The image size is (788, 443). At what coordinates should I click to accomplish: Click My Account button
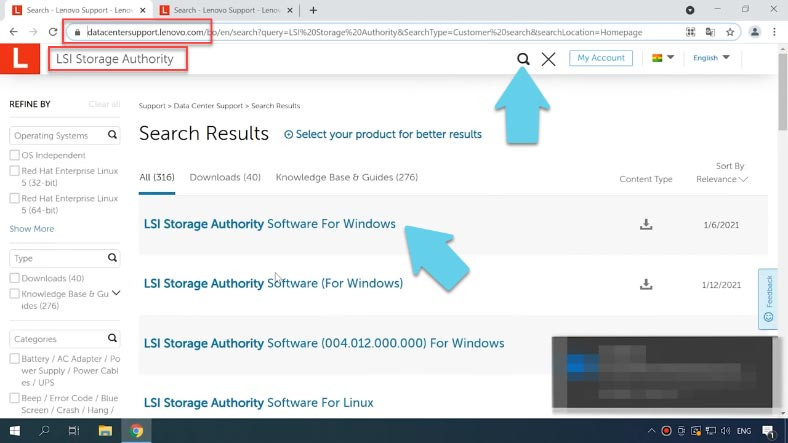point(601,58)
